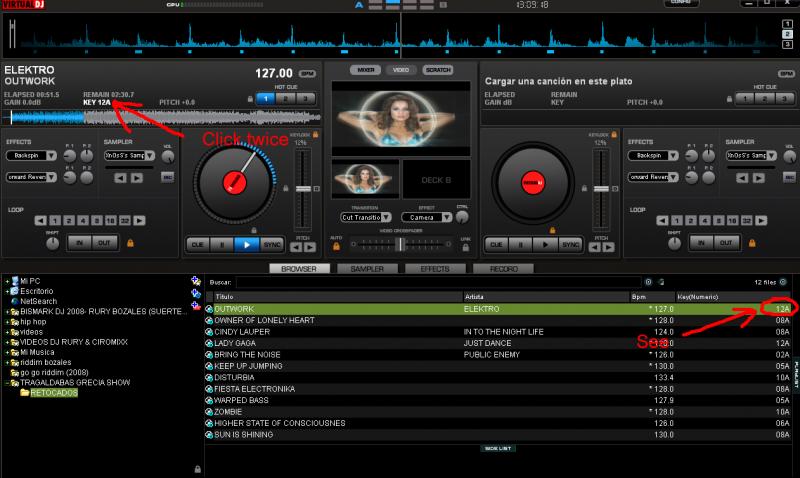Halve the left deck loop length
Viewport: 800px width, 478px height.
tap(40, 220)
